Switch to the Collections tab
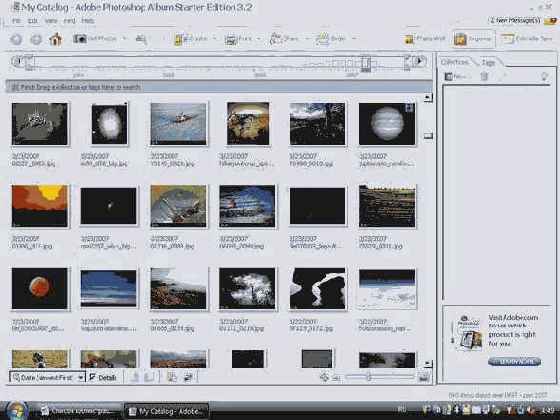This screenshot has width=560, height=420. pos(454,62)
